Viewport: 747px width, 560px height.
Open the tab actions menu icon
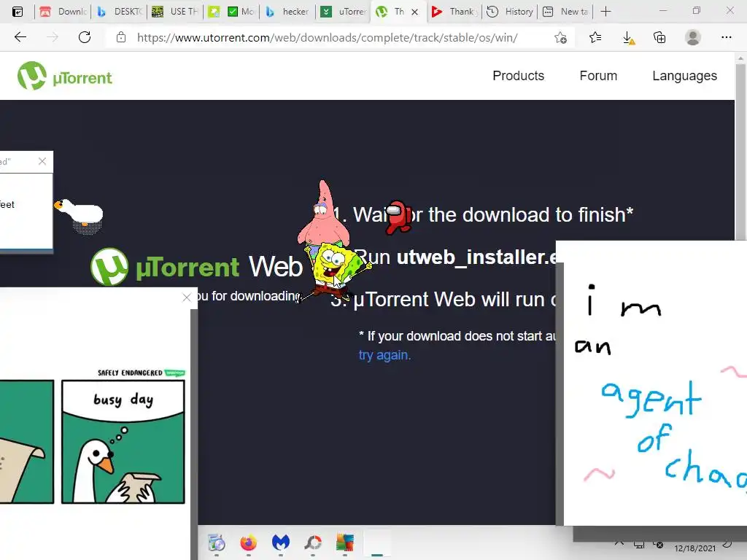pyautogui.click(x=18, y=12)
